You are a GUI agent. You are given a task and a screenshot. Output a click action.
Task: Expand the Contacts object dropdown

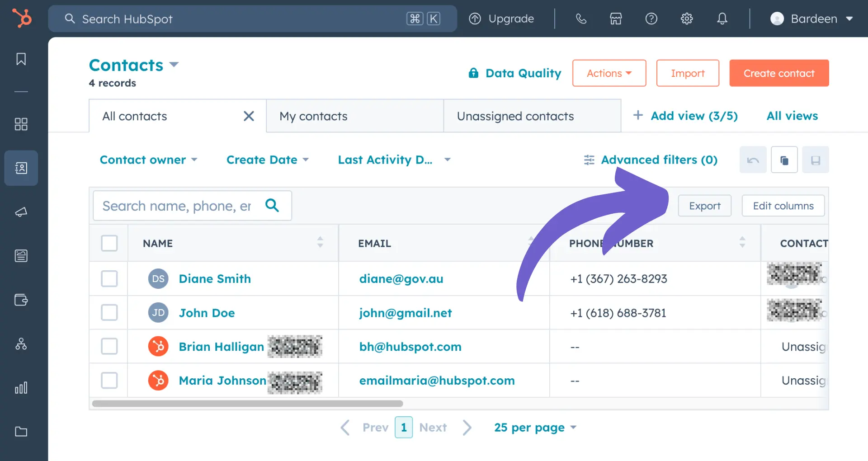coord(134,65)
